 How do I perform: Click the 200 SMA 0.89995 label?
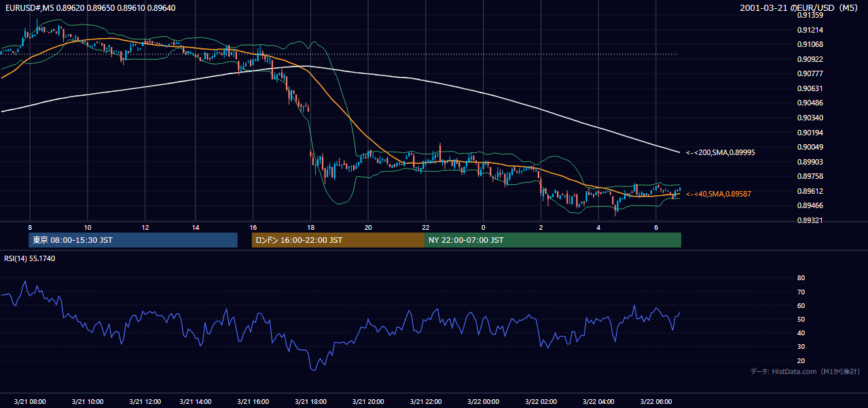pyautogui.click(x=720, y=152)
